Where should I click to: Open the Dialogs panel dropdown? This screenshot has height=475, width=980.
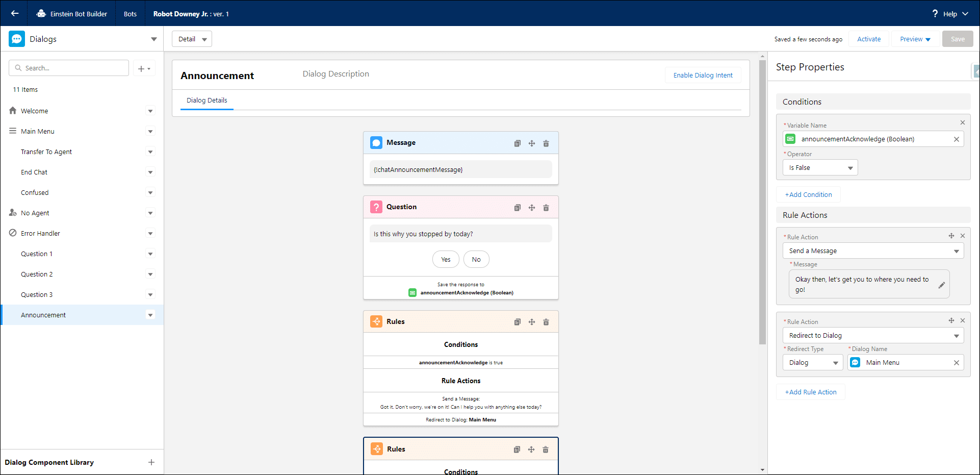[154, 39]
